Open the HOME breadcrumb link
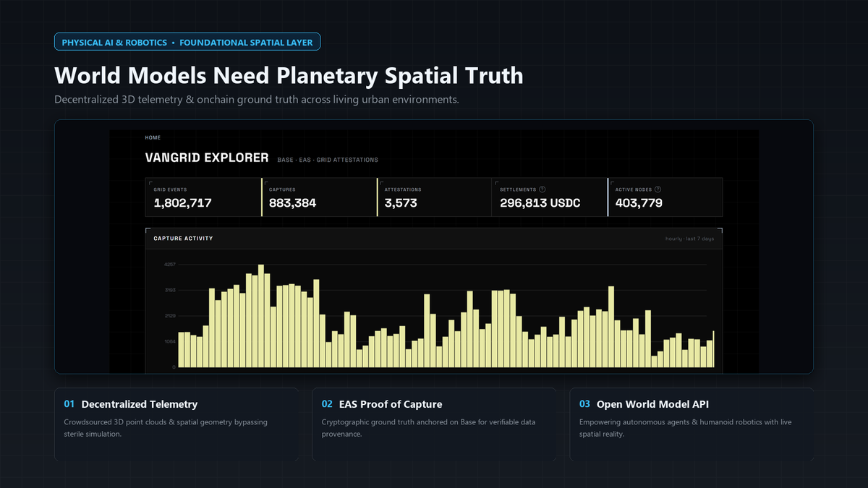868x488 pixels. [x=153, y=137]
